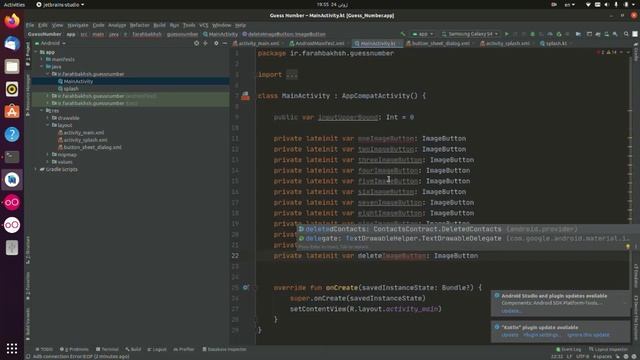
Task: Open Terminal from the dock
Action: (12, 157)
